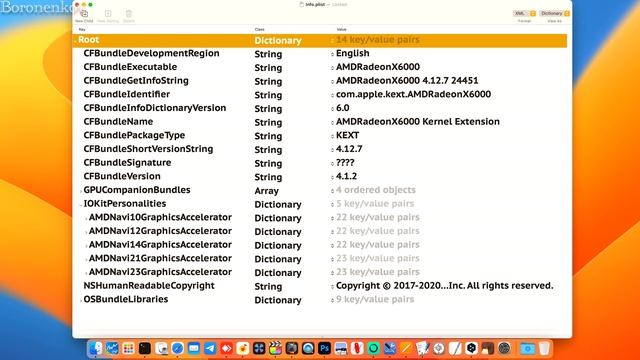Select the CFBundlePackageType key
640x360 pixels.
tap(134, 135)
